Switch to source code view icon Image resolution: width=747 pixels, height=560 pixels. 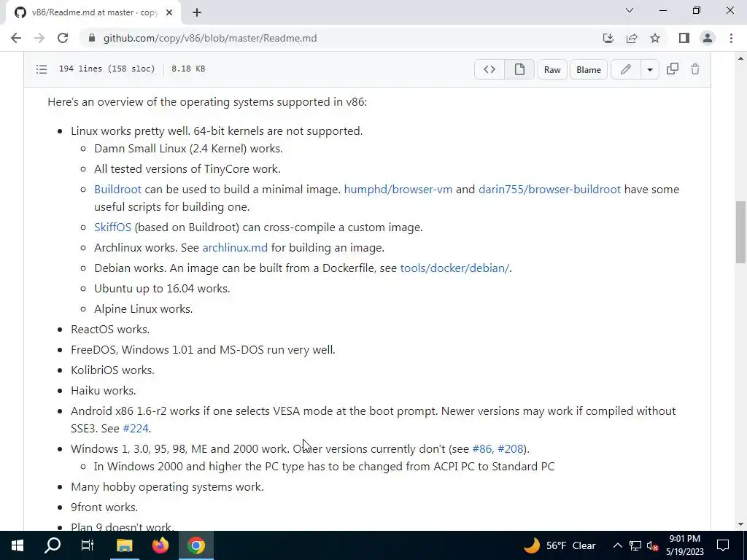(489, 69)
